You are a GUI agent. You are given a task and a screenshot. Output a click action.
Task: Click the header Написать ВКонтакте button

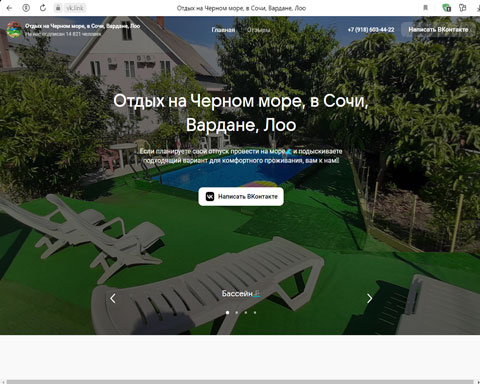[x=438, y=30]
